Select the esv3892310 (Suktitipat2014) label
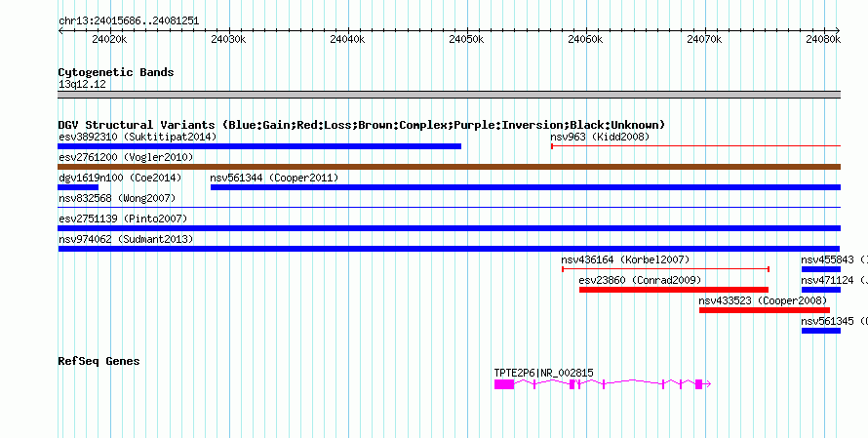868x438 pixels. tap(138, 137)
